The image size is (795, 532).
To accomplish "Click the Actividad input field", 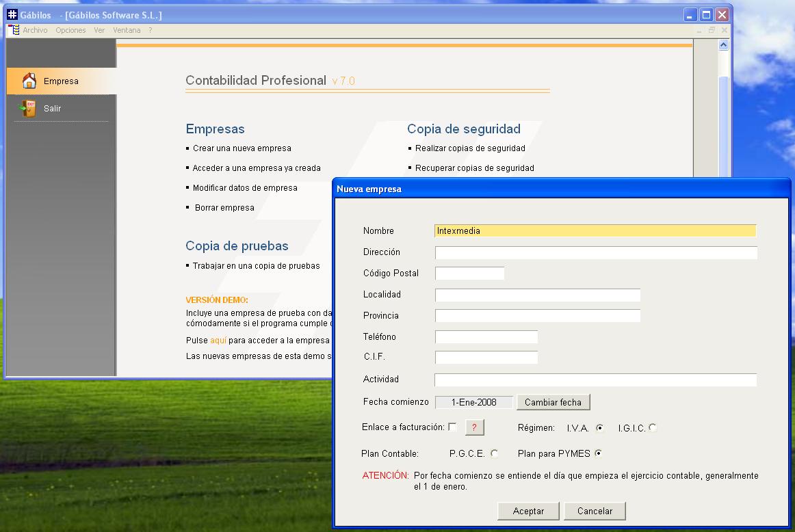I will tap(595, 380).
